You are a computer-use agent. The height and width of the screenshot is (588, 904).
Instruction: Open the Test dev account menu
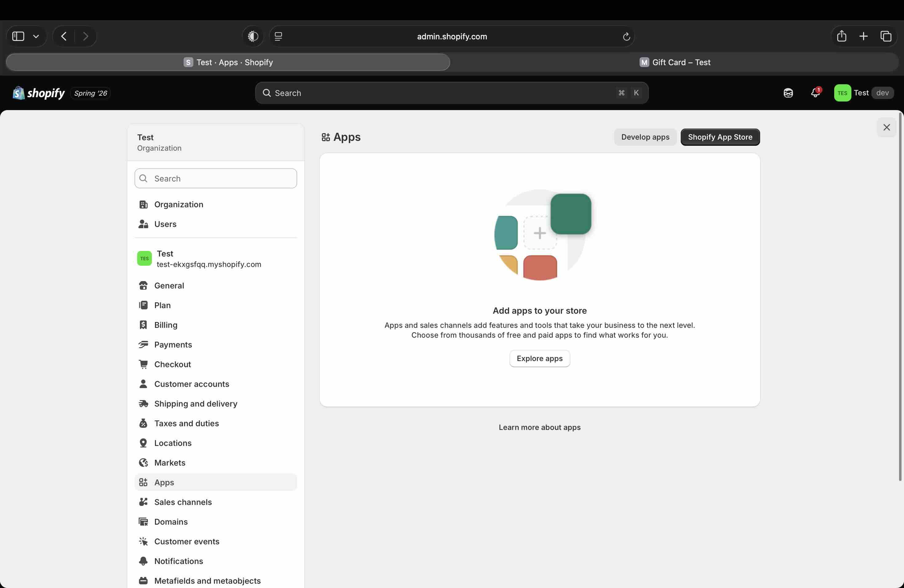pos(864,93)
